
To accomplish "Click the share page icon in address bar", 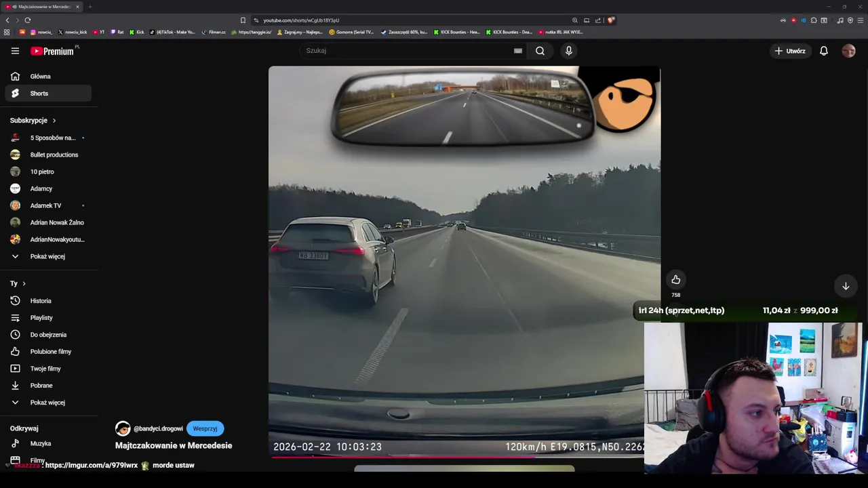I will (x=598, y=20).
